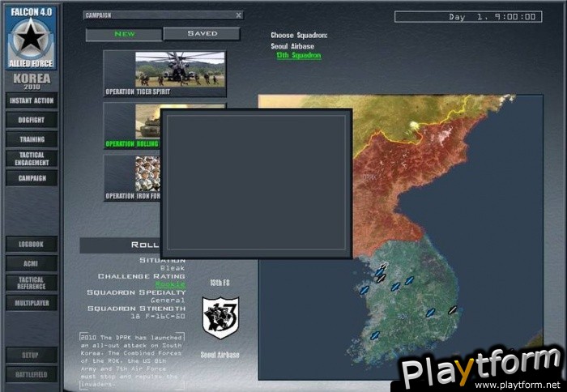
Task: Click the 'General' squadron specialty value
Action: click(x=168, y=300)
